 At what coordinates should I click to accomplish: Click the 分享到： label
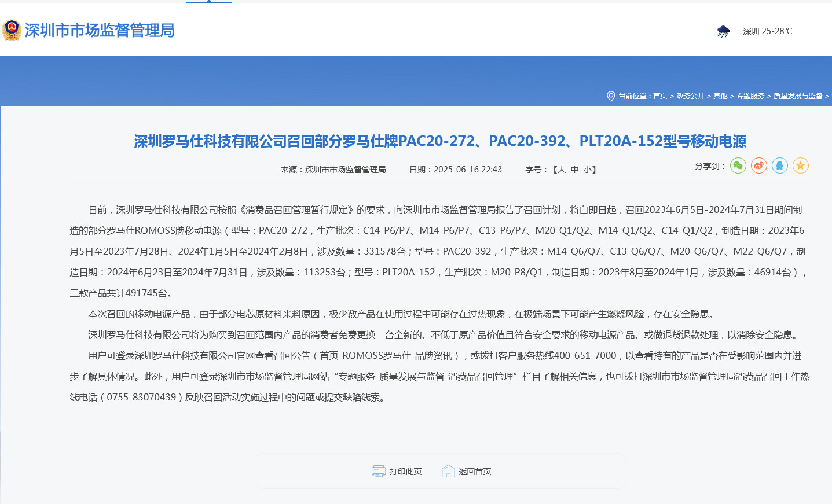pos(710,166)
